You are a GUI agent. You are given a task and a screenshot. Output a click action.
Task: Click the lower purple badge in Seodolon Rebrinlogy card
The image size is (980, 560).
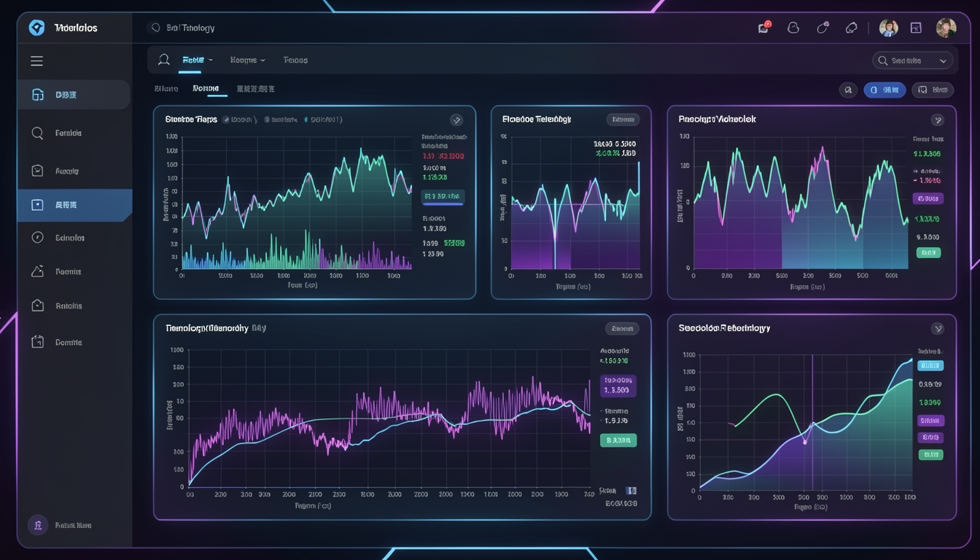pos(930,437)
